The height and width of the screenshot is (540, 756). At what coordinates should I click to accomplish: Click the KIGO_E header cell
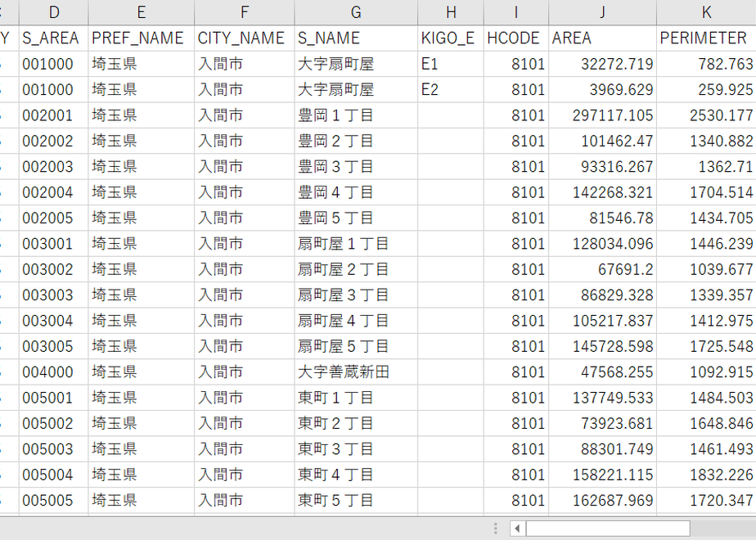[451, 38]
